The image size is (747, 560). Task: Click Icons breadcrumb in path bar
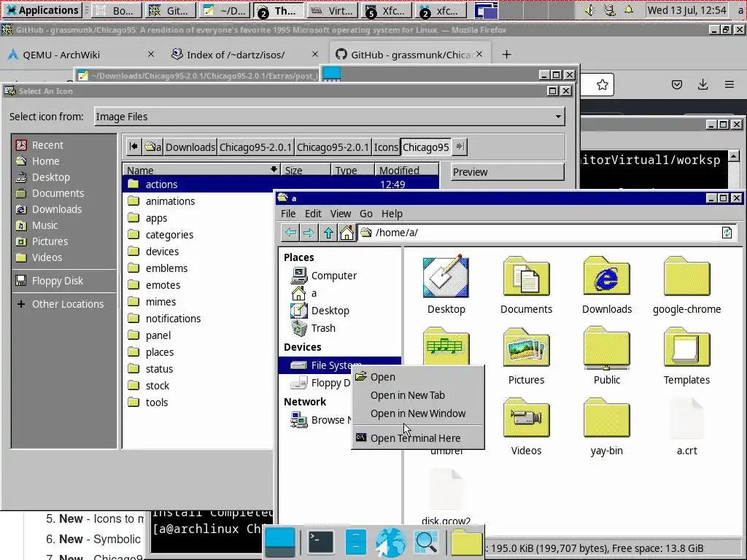click(x=386, y=147)
